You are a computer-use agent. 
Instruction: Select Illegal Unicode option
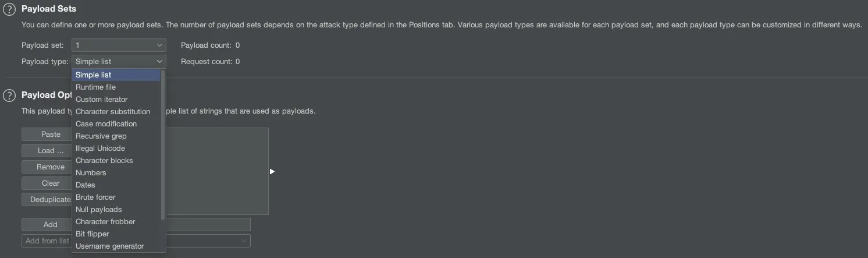[x=100, y=148]
